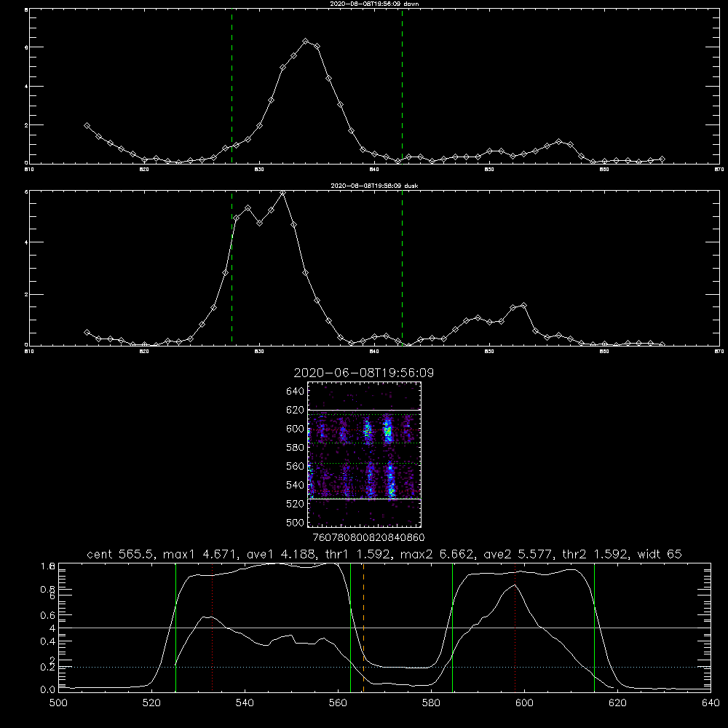Viewport: 728px width, 728px height.
Task: Click the highest diamond marker on dusk curve
Action: tap(282, 193)
